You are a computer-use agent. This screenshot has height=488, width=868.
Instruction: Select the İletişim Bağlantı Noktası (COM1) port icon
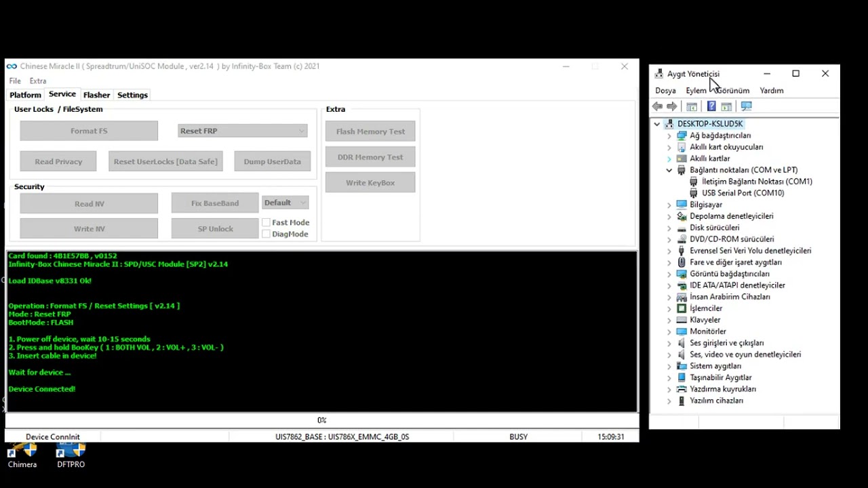[694, 182]
